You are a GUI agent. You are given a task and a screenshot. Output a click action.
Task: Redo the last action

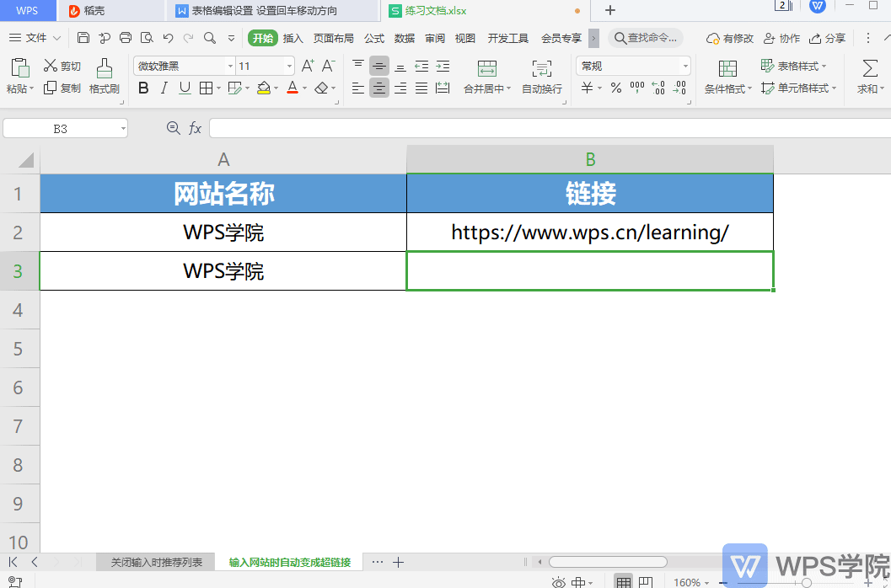[189, 38]
